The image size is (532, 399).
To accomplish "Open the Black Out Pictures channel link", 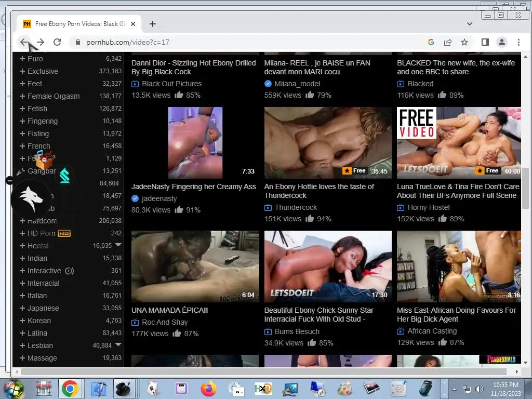I will click(171, 84).
